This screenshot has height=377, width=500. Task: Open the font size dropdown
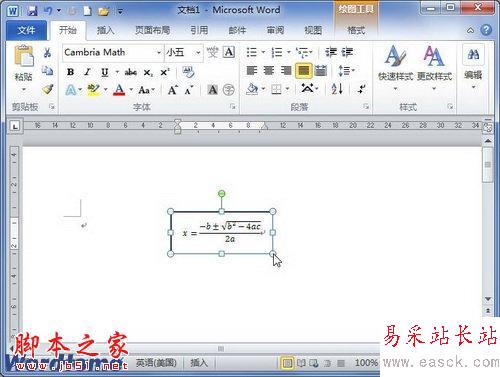coord(198,53)
